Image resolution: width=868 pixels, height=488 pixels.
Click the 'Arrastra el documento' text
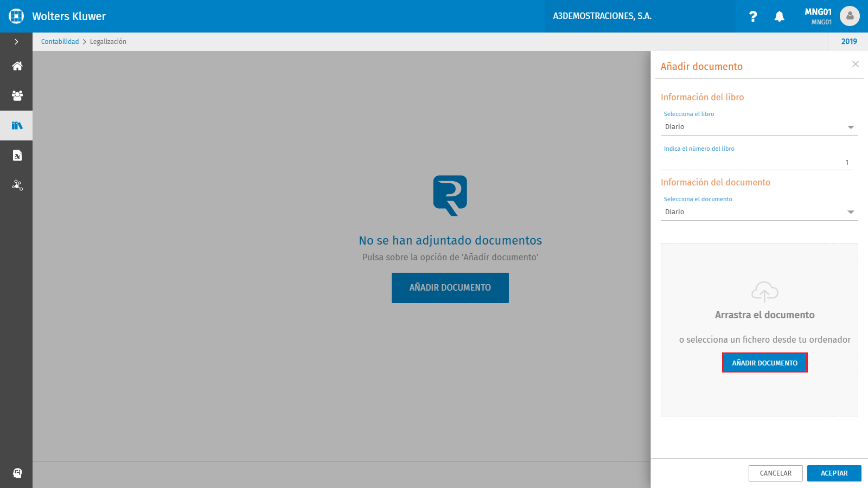(765, 315)
